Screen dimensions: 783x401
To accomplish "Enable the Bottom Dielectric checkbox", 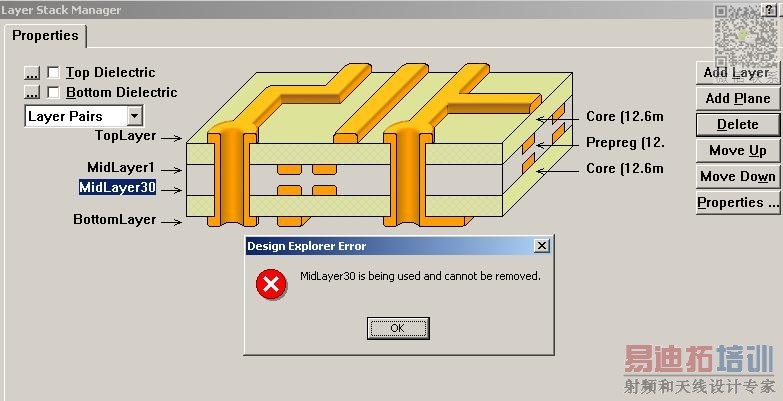I will tap(53, 93).
